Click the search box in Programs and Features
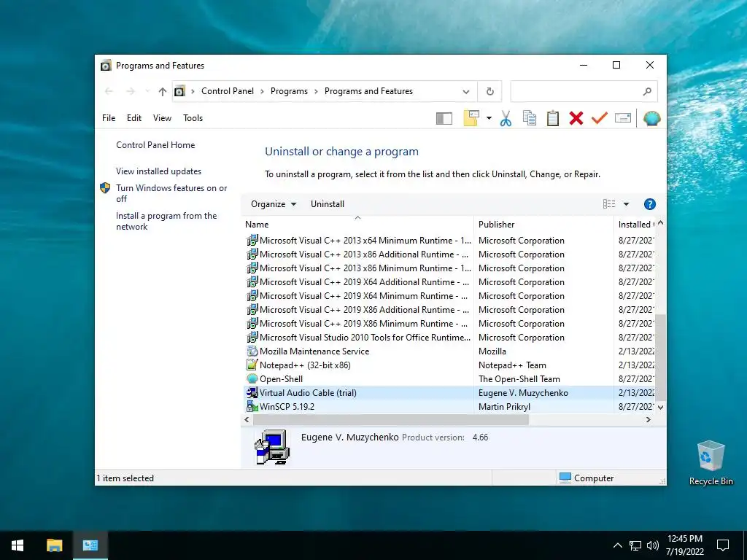This screenshot has height=560, width=747. [x=584, y=91]
